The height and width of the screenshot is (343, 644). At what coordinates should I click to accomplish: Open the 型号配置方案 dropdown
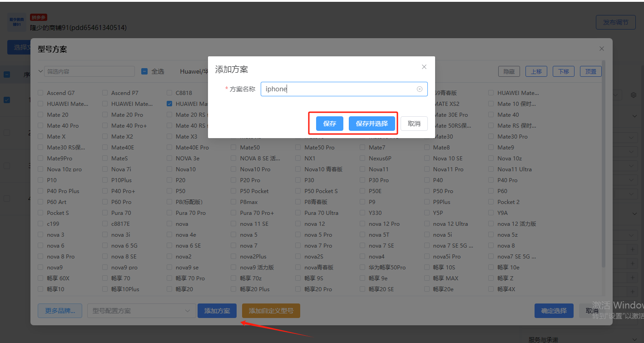[141, 311]
